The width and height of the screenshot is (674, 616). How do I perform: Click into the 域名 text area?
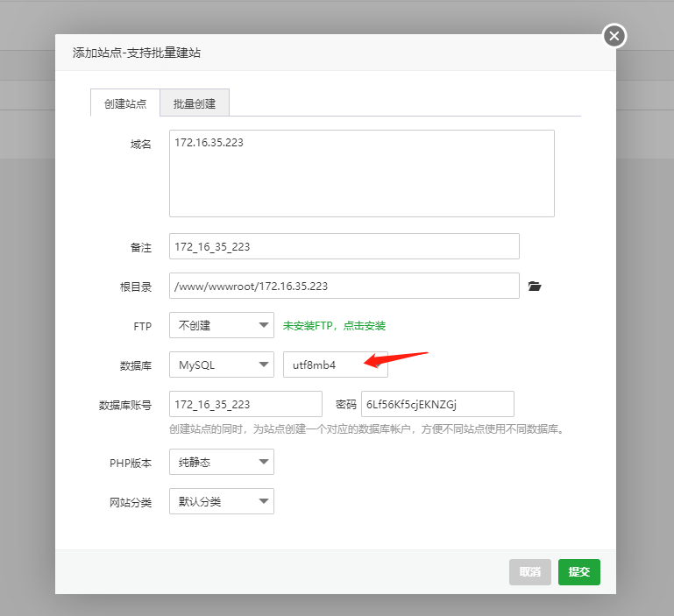tap(361, 173)
